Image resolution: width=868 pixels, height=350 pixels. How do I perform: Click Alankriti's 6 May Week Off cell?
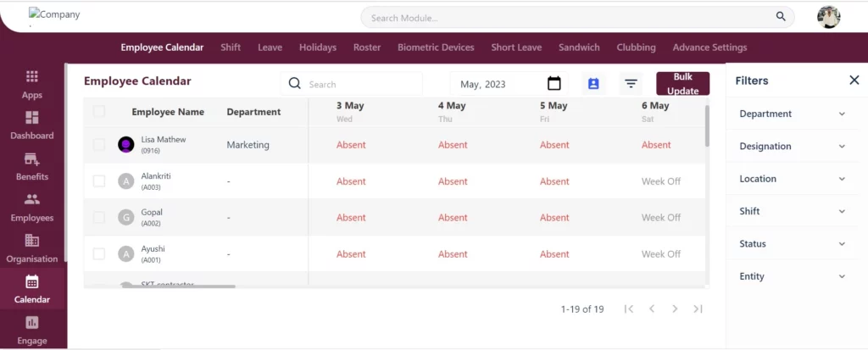coord(661,181)
